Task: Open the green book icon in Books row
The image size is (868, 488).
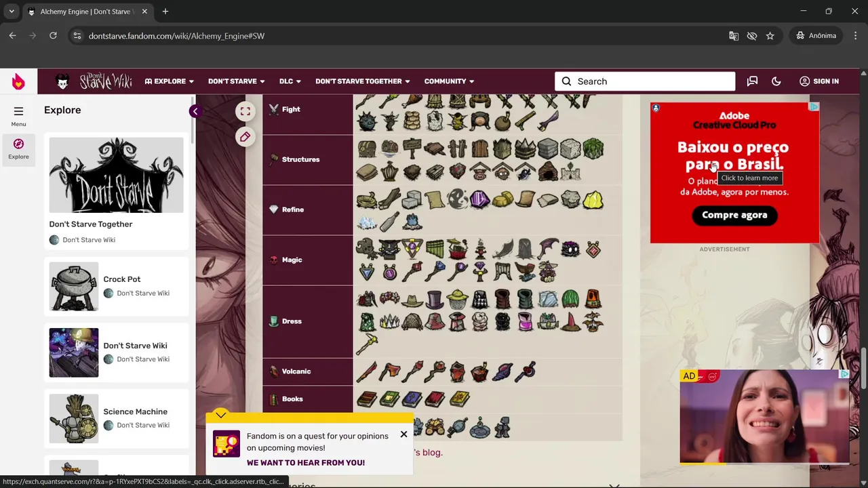Action: (x=390, y=399)
